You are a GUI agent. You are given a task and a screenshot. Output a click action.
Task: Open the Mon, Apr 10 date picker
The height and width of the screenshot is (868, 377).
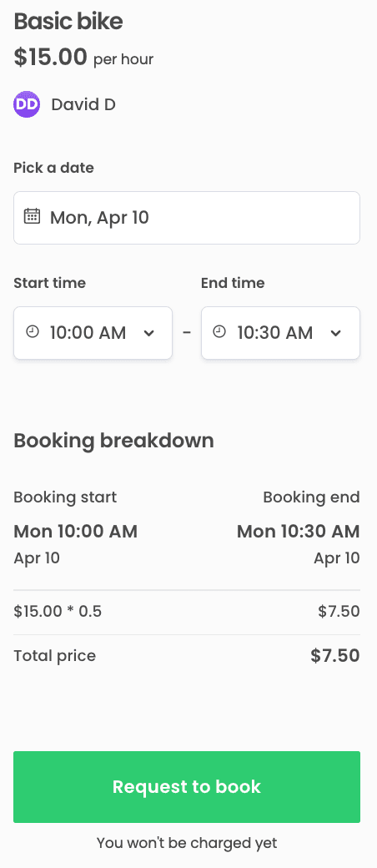pos(187,218)
